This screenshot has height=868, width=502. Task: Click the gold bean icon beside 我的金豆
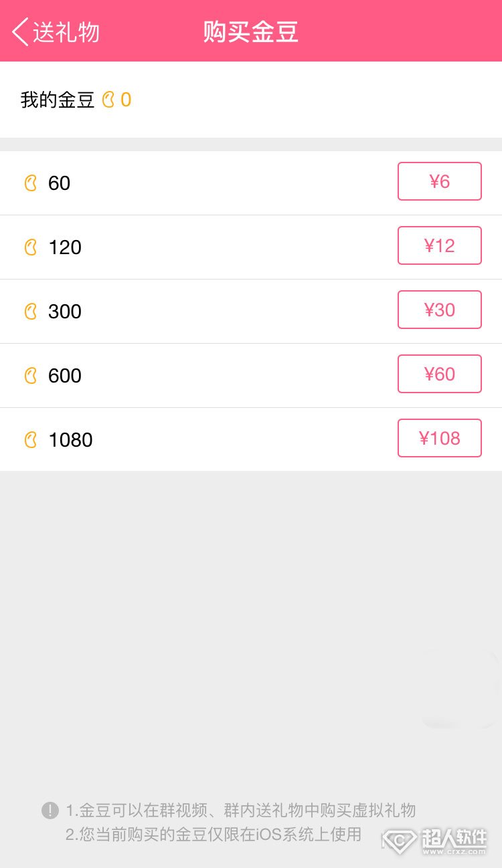coord(108,100)
